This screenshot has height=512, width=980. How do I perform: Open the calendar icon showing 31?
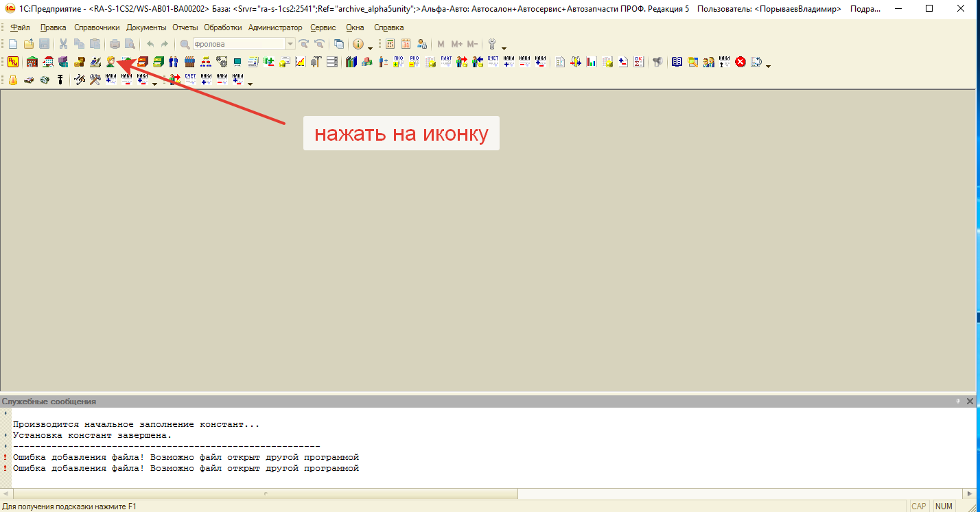click(x=406, y=44)
